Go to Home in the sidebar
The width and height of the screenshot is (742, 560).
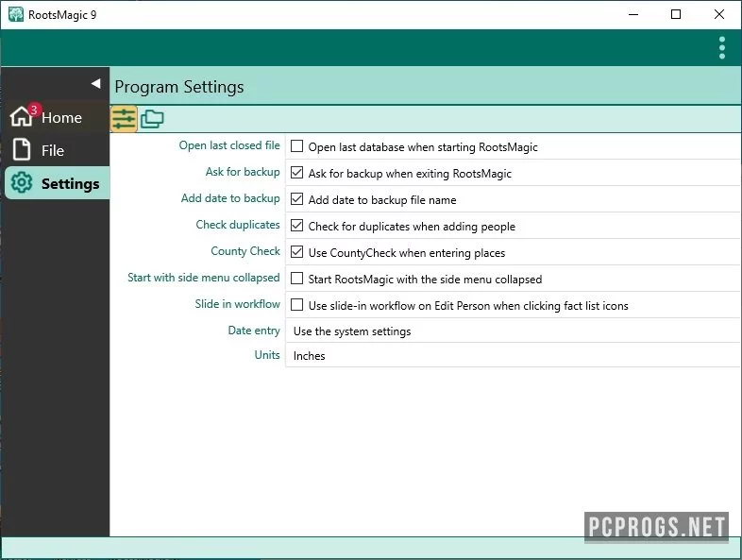tap(56, 117)
